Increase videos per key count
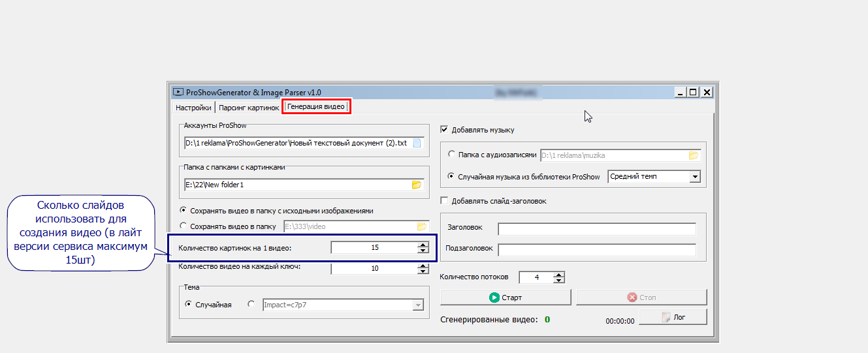Screen dimensions: 868x353 point(423,266)
